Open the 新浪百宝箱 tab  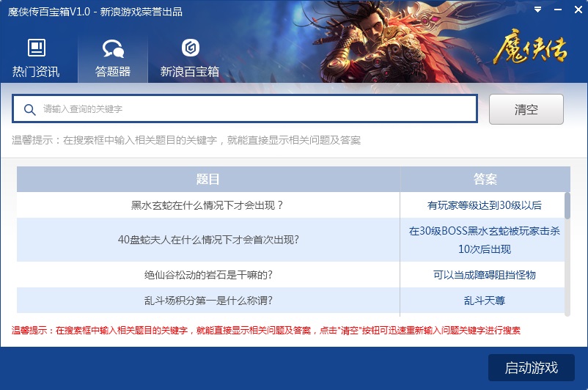[x=190, y=59]
